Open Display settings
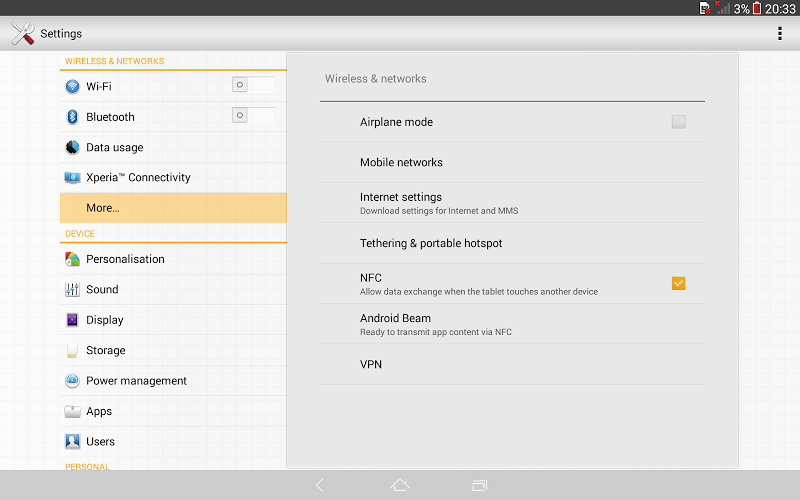The image size is (800, 500). [x=173, y=320]
